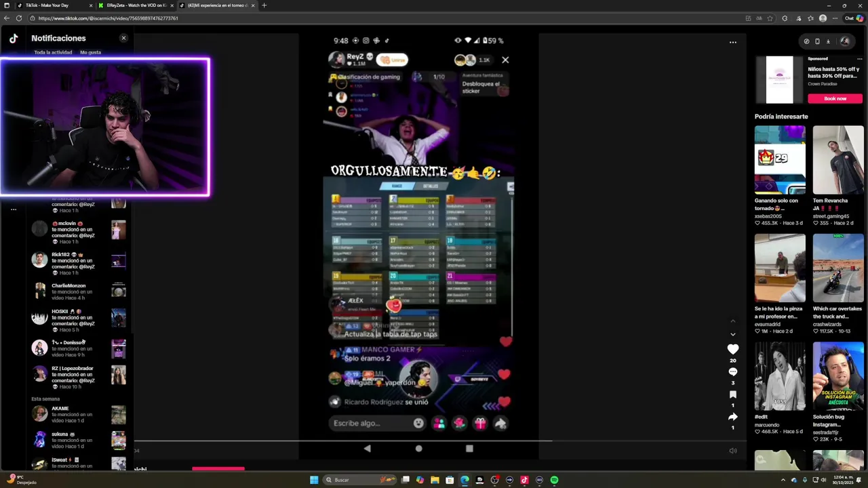This screenshot has width=868, height=488.
Task: Visit the evaumadrid author link
Action: pyautogui.click(x=768, y=324)
